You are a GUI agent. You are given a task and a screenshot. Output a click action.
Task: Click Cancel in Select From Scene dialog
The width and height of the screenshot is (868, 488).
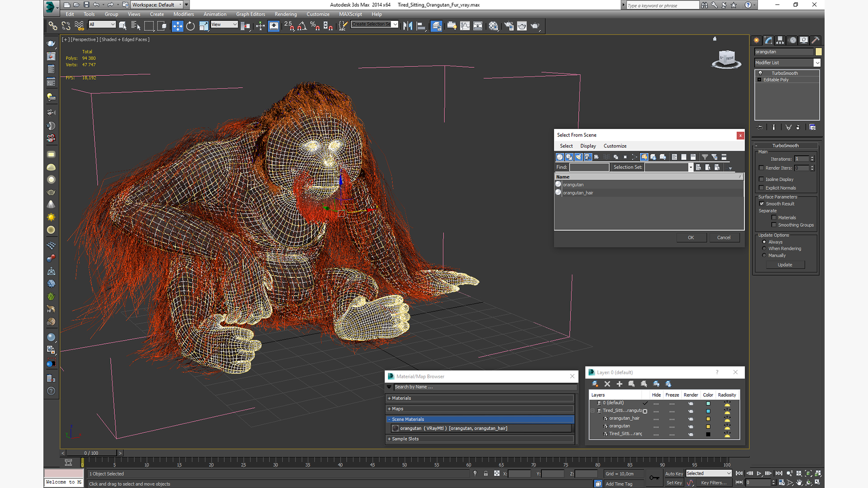tap(724, 238)
